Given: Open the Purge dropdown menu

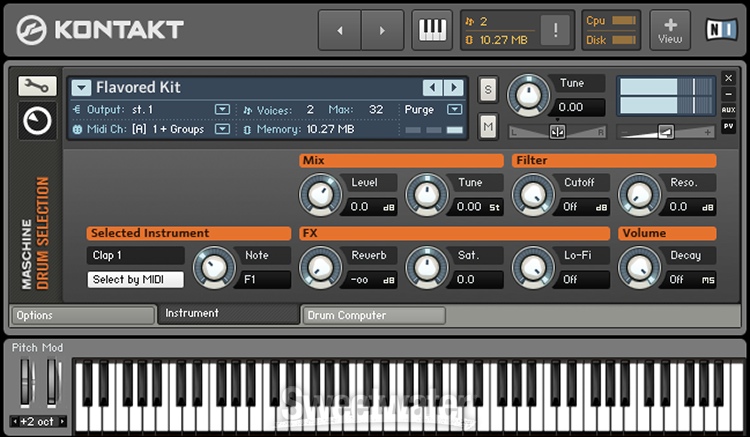Looking at the screenshot, I should [454, 109].
